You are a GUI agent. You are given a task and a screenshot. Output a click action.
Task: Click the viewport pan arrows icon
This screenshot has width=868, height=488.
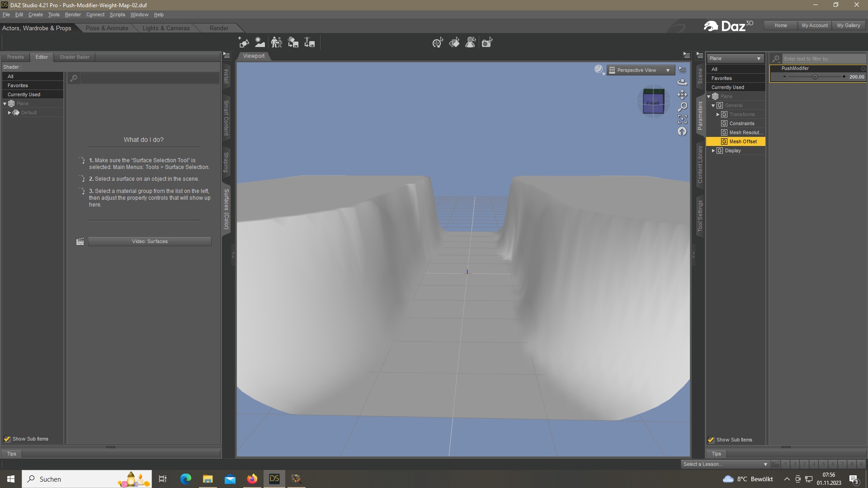pyautogui.click(x=682, y=94)
